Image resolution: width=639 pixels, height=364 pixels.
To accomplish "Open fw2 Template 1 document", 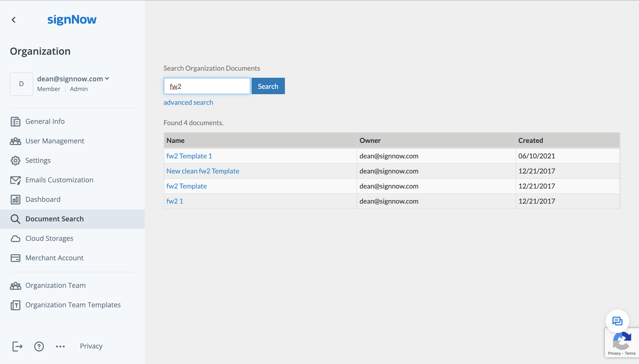I will click(189, 156).
